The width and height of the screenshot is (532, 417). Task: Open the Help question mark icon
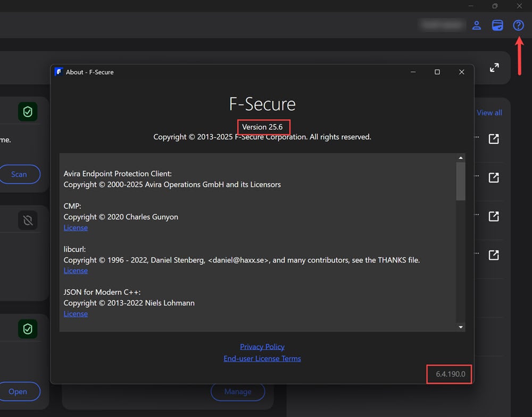pyautogui.click(x=518, y=25)
